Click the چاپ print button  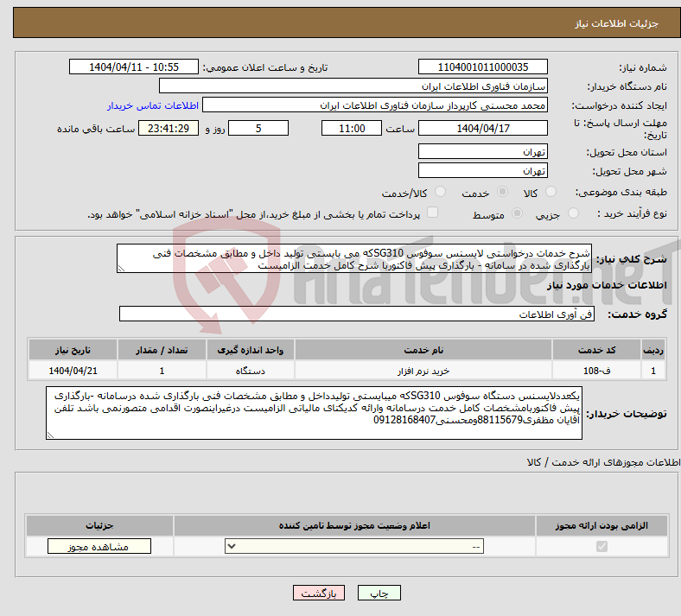click(x=379, y=593)
